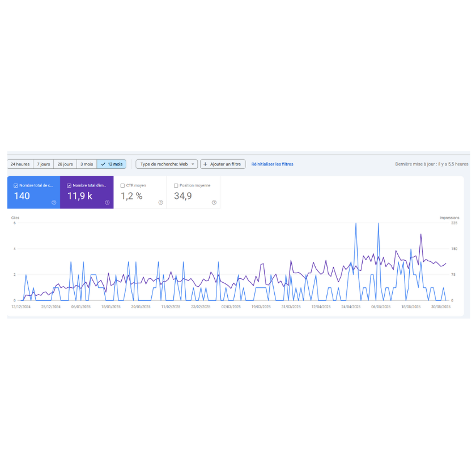Enable the Position moyenne checkbox
The width and height of the screenshot is (476, 476).
[176, 185]
